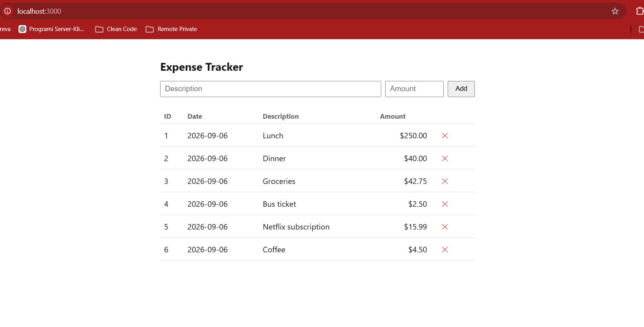
Task: Delete the Lunch expense row
Action: click(x=445, y=136)
